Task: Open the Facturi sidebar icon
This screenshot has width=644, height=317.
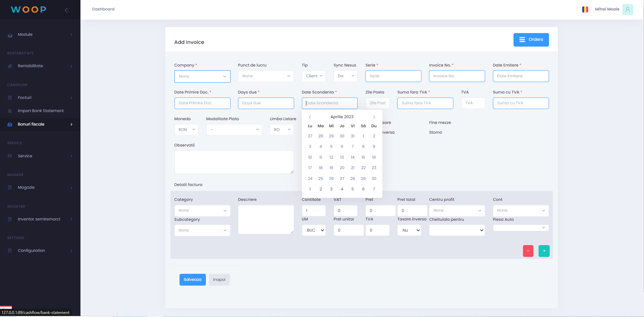Action: 9,98
